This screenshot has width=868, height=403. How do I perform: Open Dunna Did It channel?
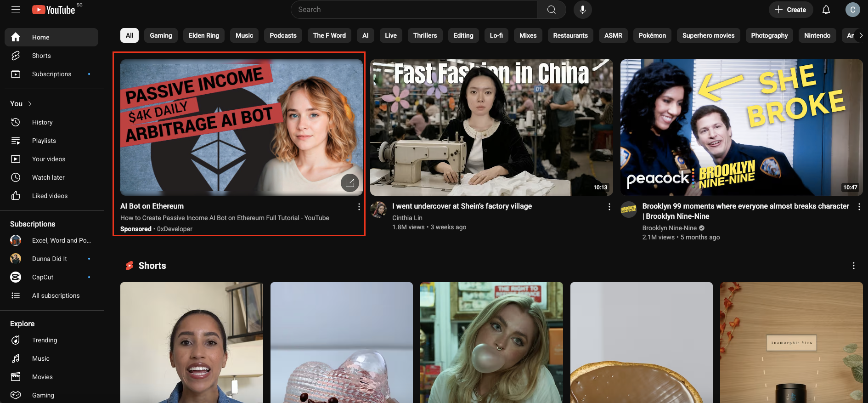point(51,259)
